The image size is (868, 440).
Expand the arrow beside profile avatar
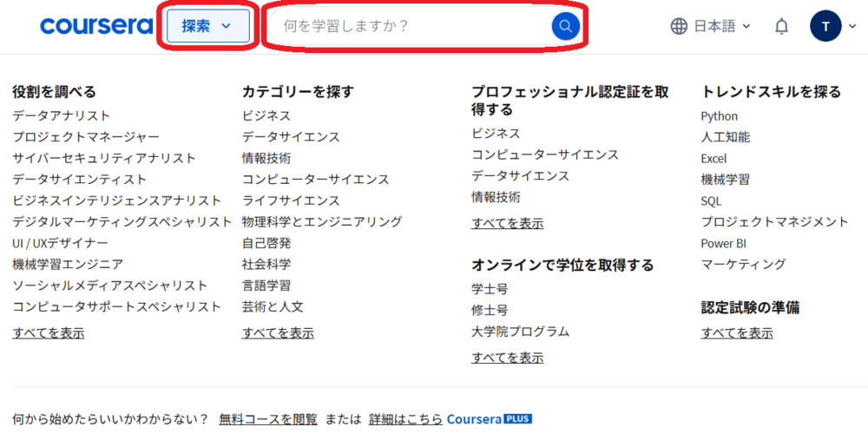click(x=852, y=26)
